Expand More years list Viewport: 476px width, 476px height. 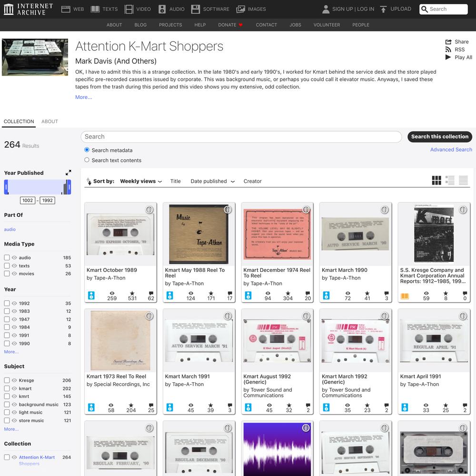11,352
